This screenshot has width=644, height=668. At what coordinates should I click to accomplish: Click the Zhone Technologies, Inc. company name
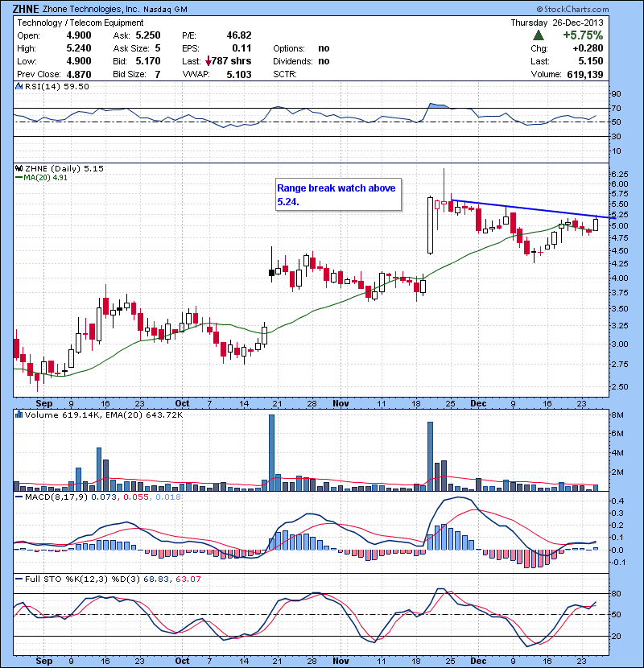point(90,9)
